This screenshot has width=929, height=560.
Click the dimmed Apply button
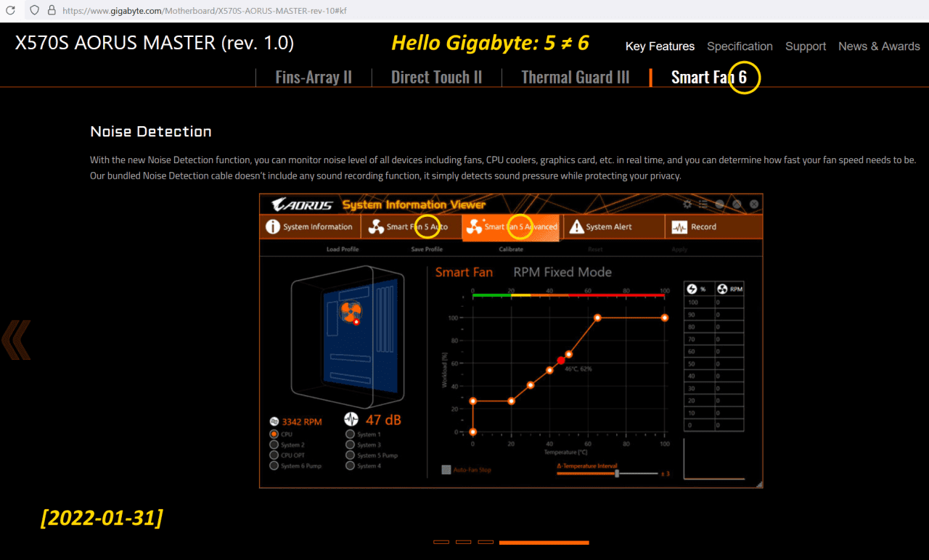click(x=679, y=249)
